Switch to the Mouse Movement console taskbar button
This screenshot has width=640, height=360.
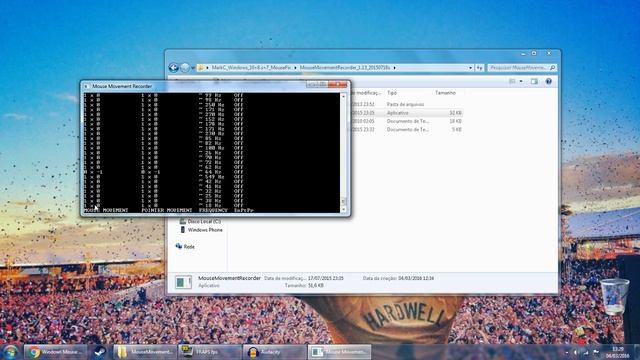click(x=339, y=352)
